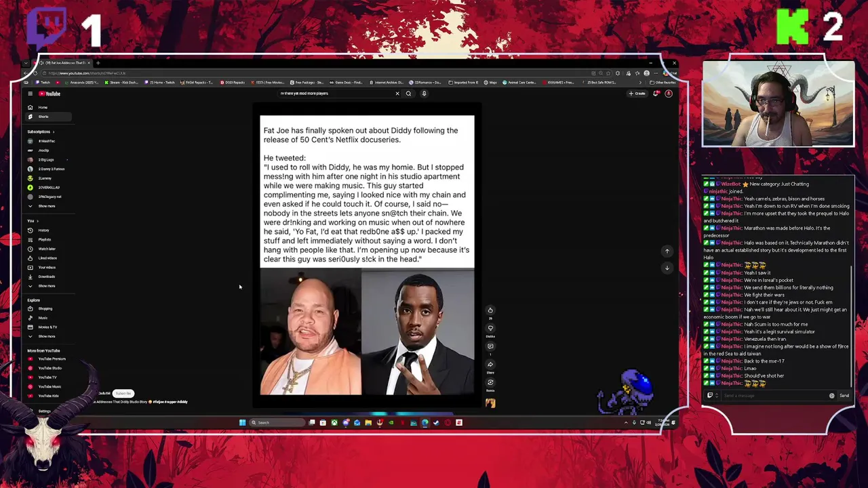
Task: Open Stream - Kick Dashboard bookmark
Action: [x=121, y=83]
